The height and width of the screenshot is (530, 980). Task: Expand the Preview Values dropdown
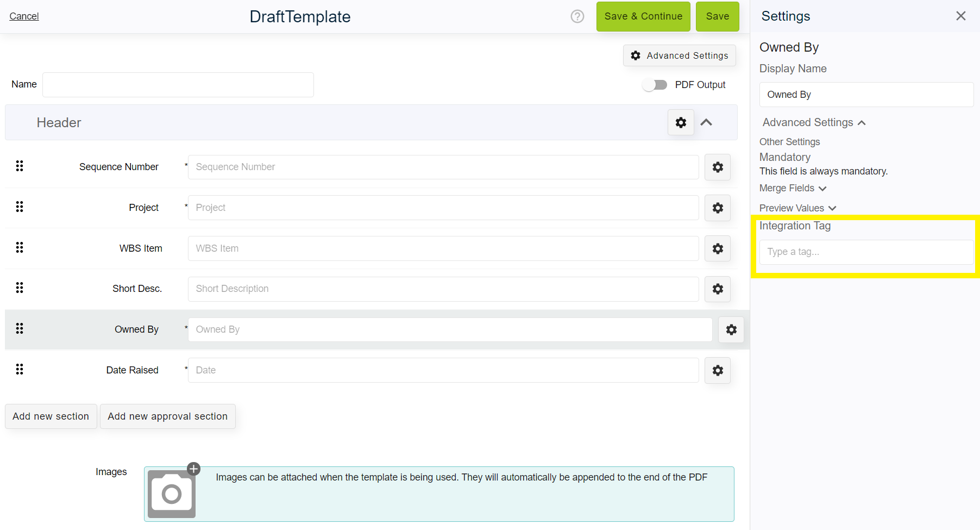pos(797,208)
